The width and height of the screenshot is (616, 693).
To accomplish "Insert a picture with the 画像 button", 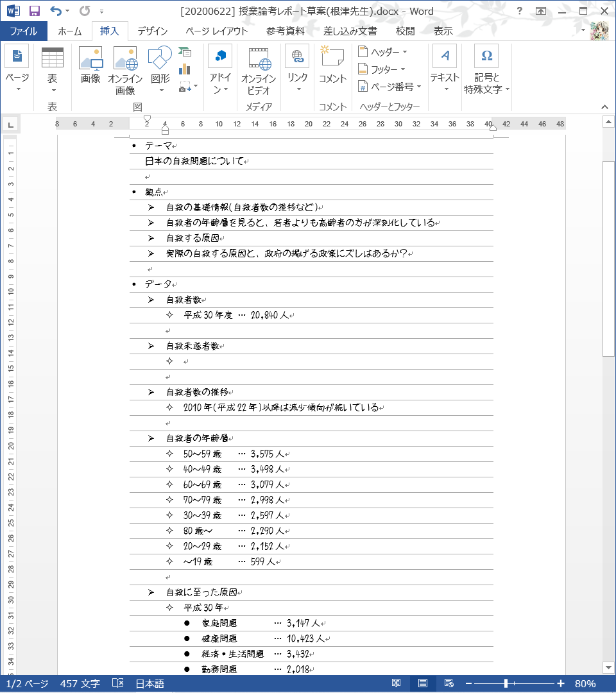I will [90, 66].
